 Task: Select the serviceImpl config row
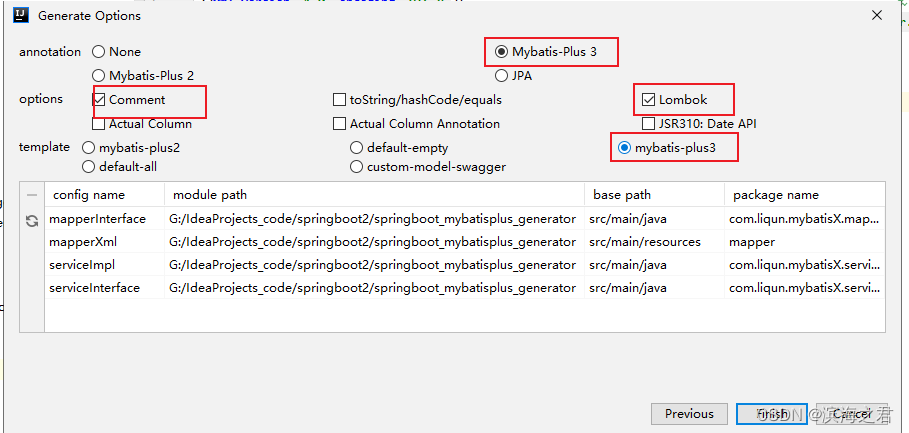(465, 265)
